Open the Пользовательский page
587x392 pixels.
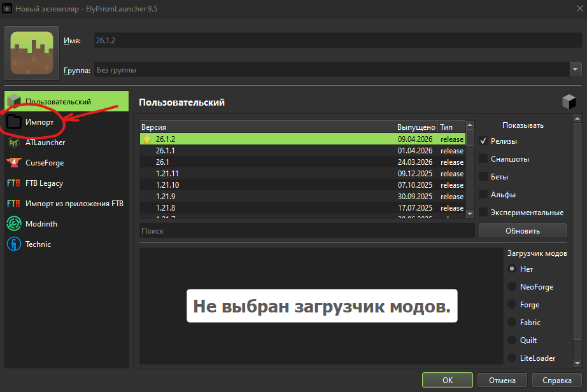(x=67, y=101)
